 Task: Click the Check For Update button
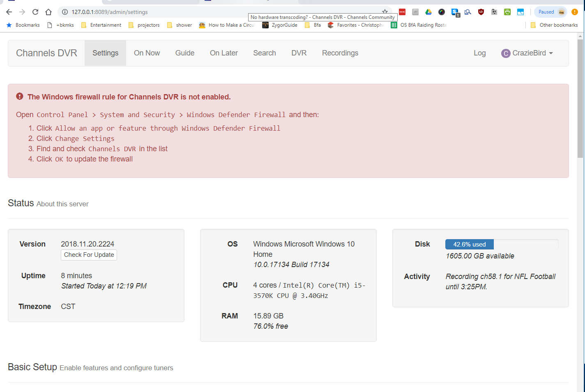click(x=89, y=255)
